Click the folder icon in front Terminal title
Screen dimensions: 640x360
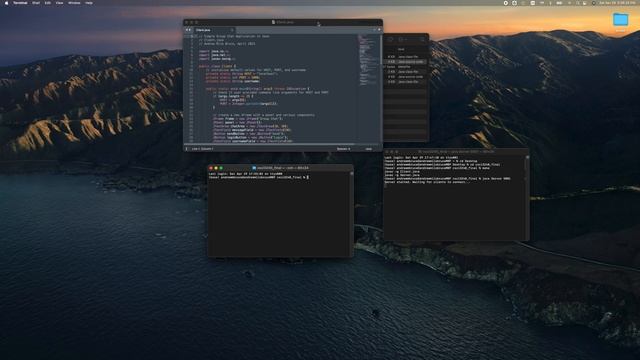pos(254,168)
